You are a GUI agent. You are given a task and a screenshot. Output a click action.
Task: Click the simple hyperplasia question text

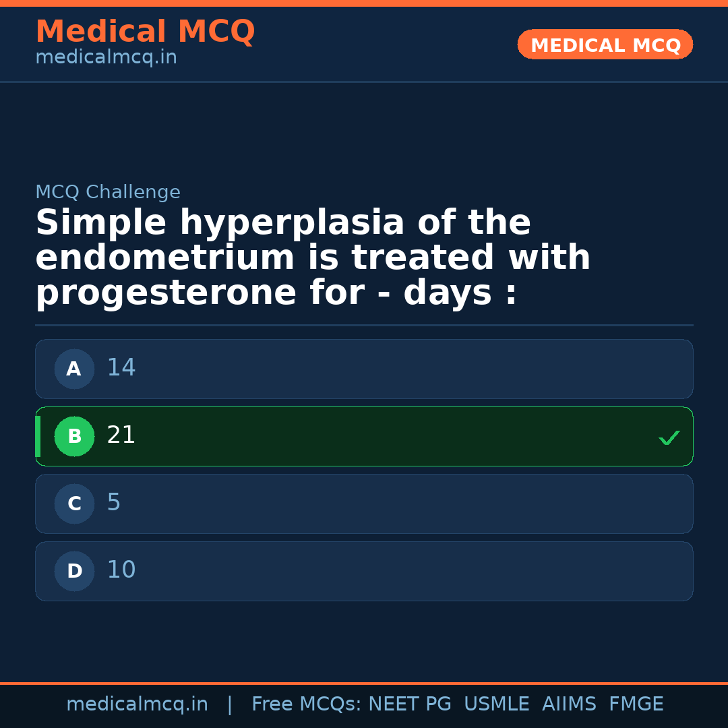[x=313, y=258]
